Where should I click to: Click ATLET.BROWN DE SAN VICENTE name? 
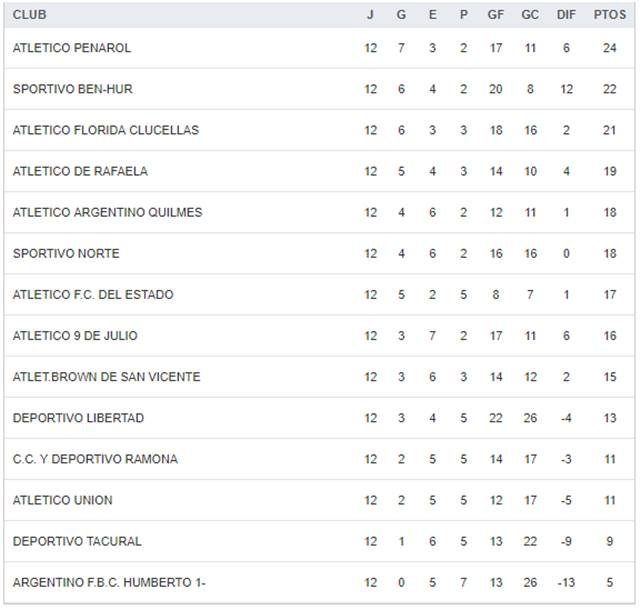pos(107,377)
